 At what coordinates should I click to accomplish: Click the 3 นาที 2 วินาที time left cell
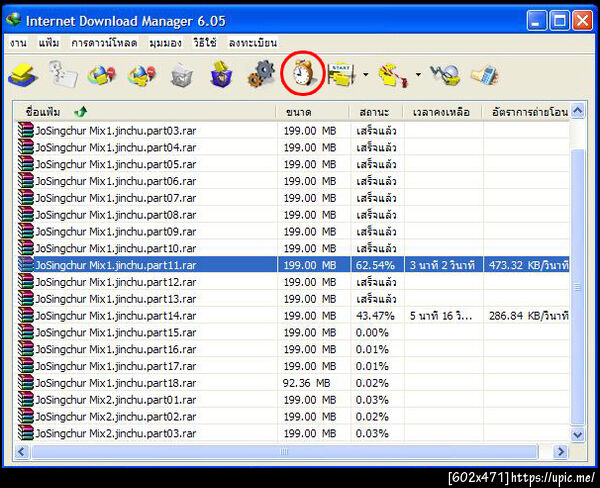point(442,265)
